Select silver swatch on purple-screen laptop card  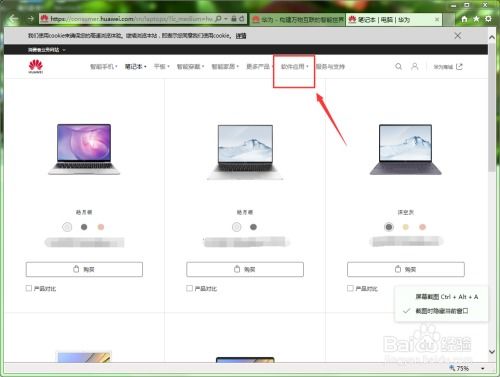[67, 227]
